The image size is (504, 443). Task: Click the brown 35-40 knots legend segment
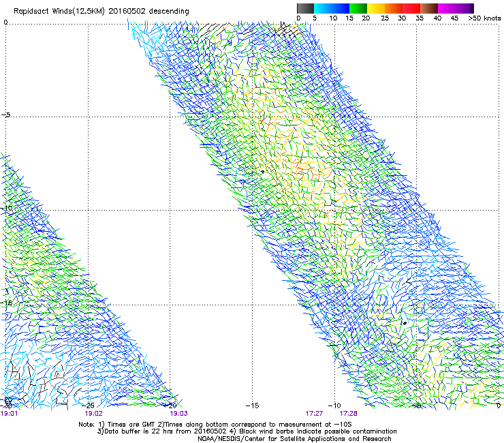[429, 8]
